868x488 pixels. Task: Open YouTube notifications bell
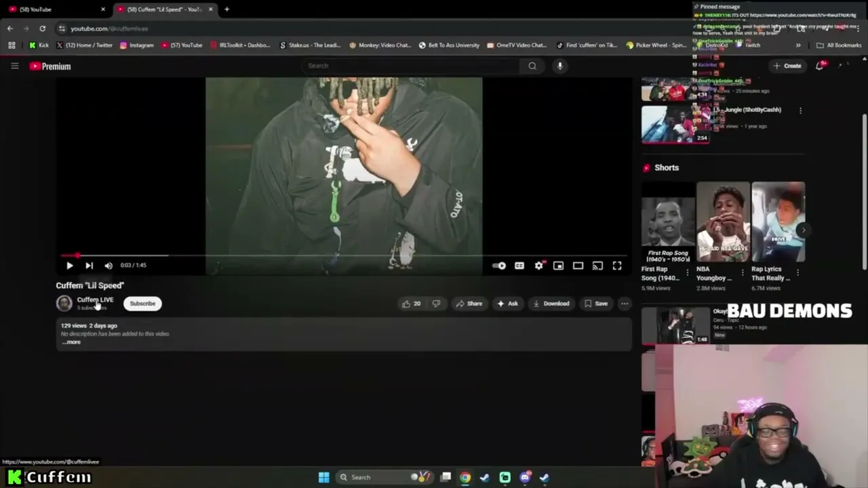tap(819, 66)
